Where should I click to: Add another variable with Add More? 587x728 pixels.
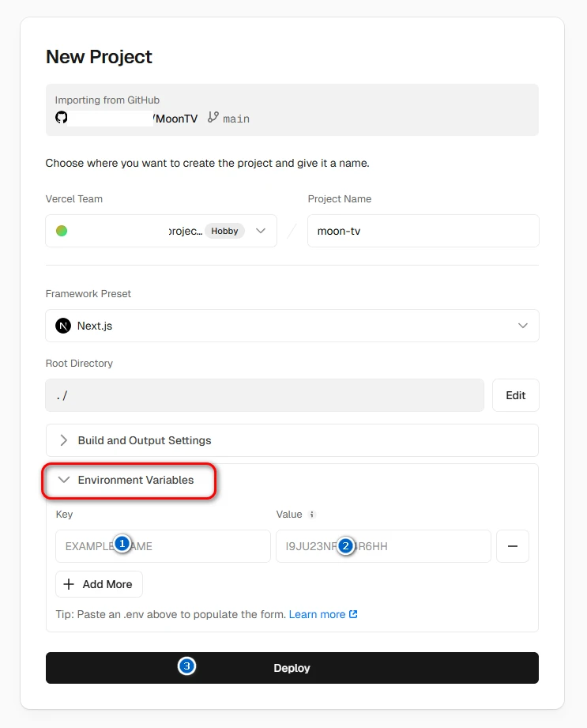point(99,584)
